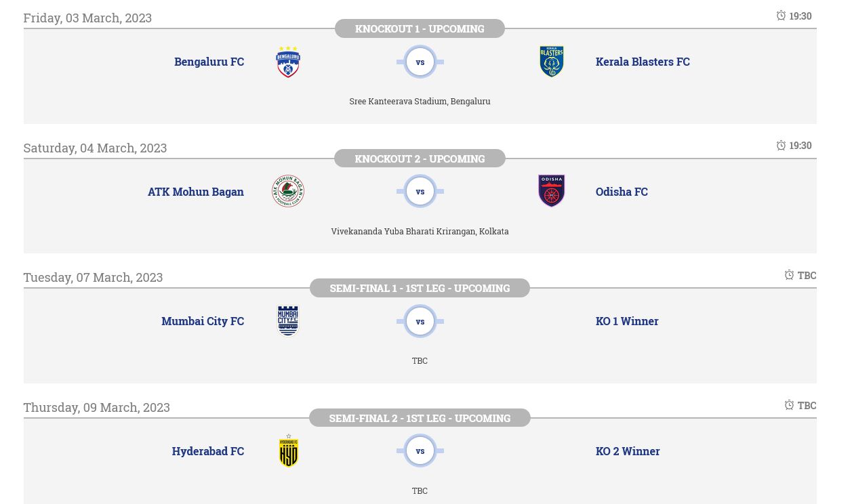Click the Mumbai City FC crest
This screenshot has width=852, height=504.
[x=288, y=321]
